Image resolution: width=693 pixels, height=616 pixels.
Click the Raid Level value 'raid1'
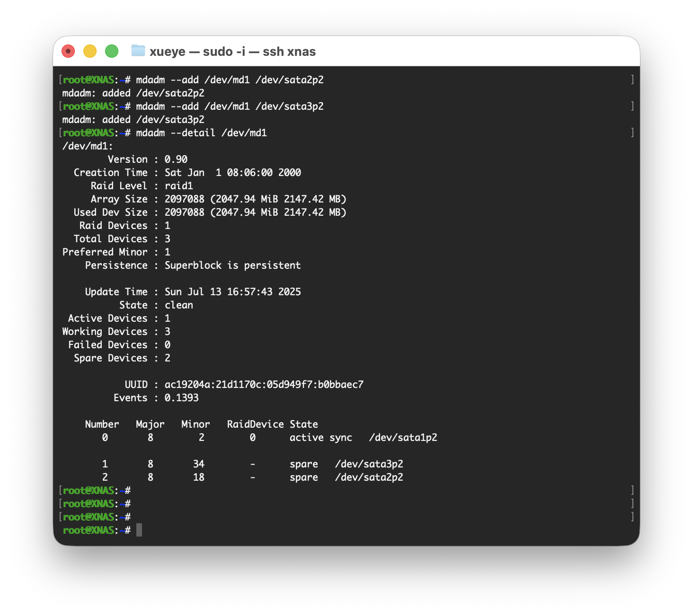[178, 186]
